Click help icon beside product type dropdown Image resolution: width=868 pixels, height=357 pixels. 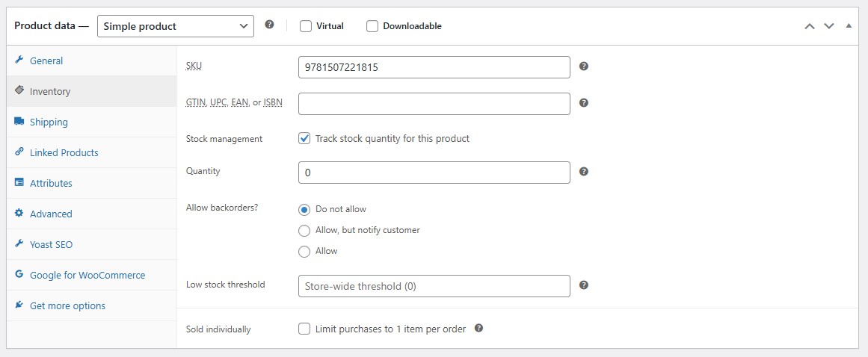click(269, 25)
